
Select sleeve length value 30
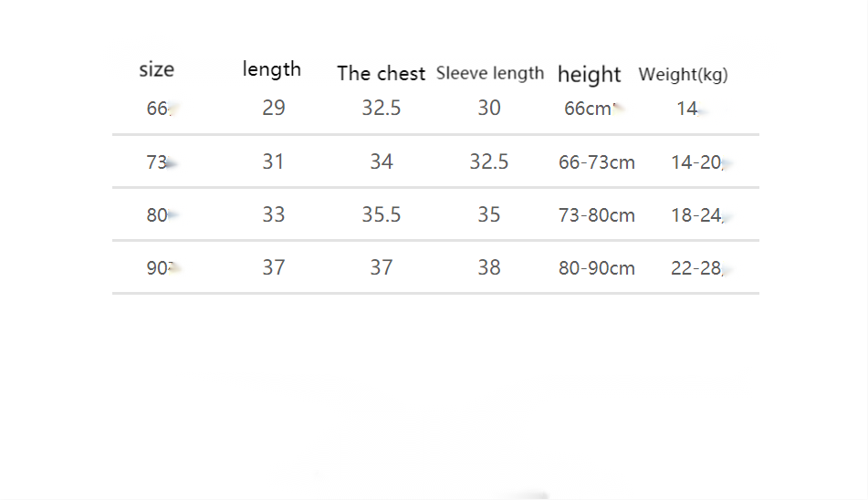coord(489,108)
